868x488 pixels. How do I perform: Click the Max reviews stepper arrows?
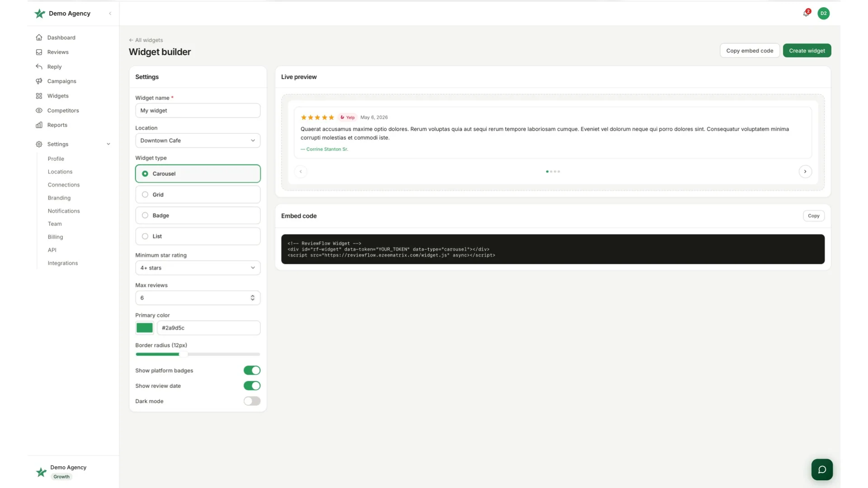(253, 298)
